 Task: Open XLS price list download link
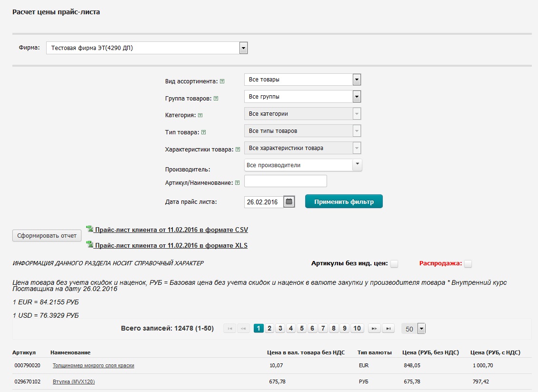tap(171, 246)
